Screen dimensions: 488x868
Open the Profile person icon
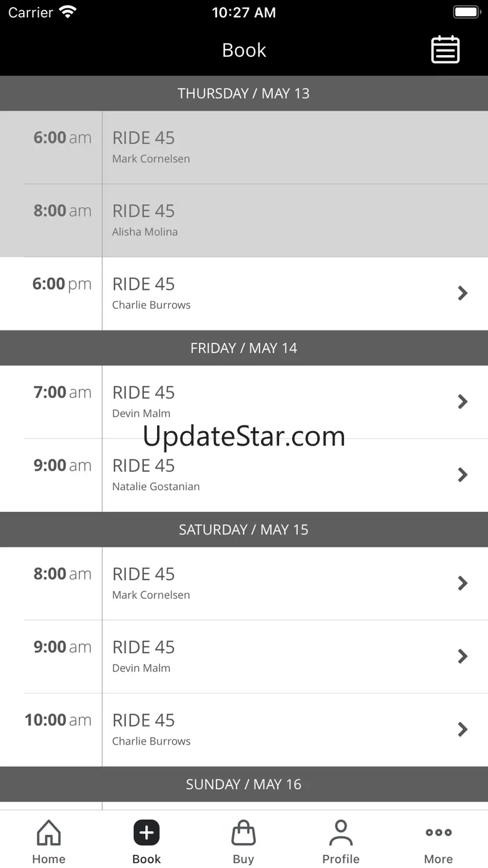point(340,833)
